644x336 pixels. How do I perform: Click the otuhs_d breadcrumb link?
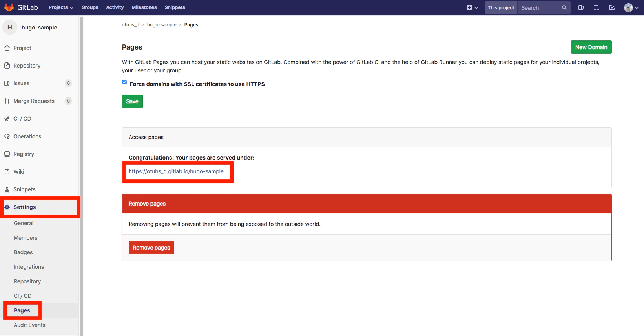(131, 25)
